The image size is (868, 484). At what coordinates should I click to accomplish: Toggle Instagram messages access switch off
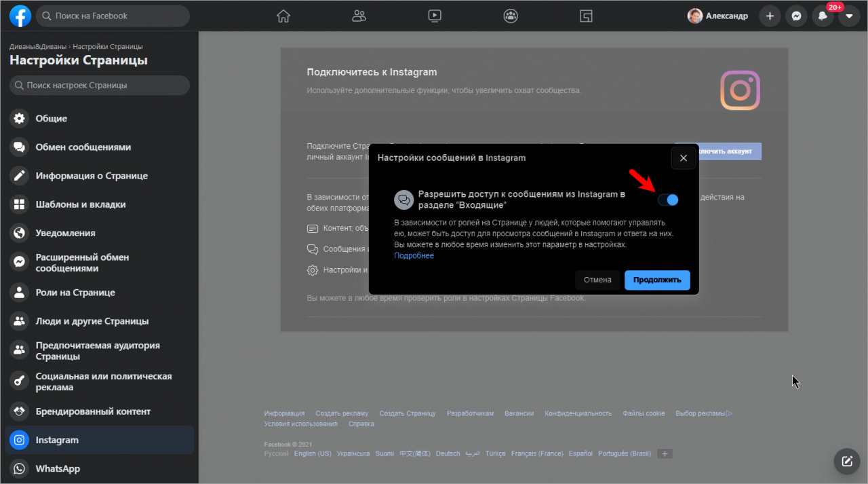tap(668, 200)
